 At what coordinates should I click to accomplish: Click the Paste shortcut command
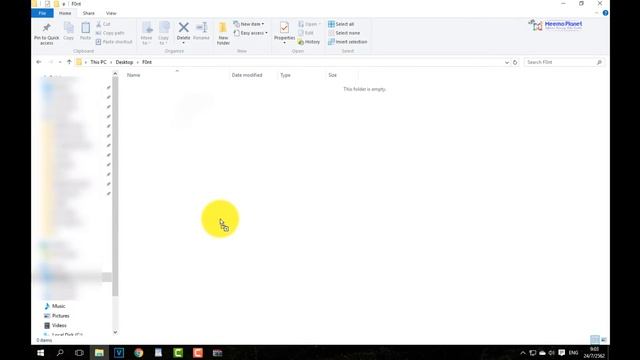(114, 42)
